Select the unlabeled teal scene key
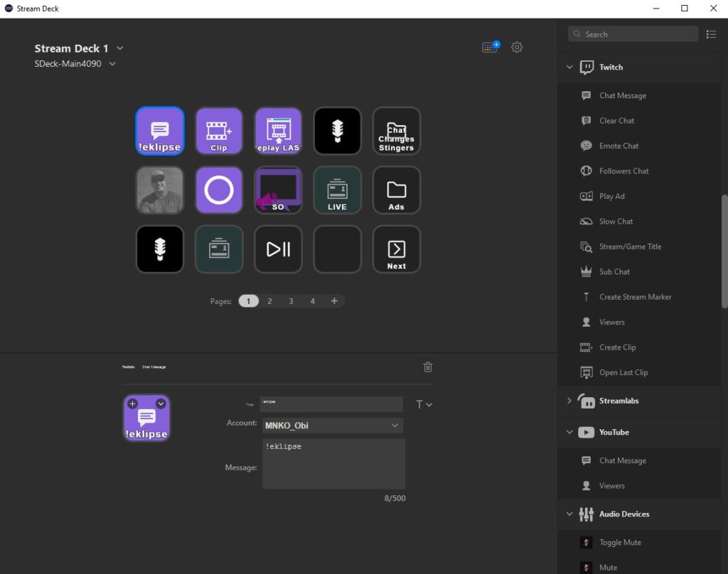This screenshot has height=574, width=728. (x=219, y=249)
